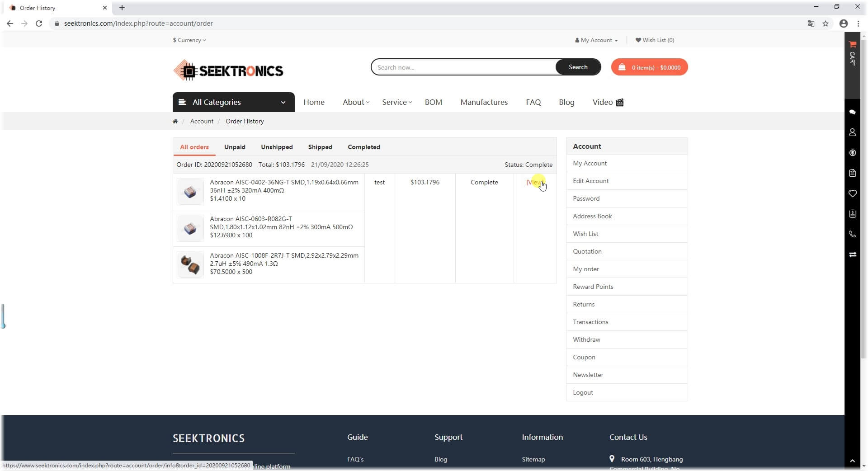Switch to the Completed tab
The height and width of the screenshot is (471, 868).
(364, 147)
